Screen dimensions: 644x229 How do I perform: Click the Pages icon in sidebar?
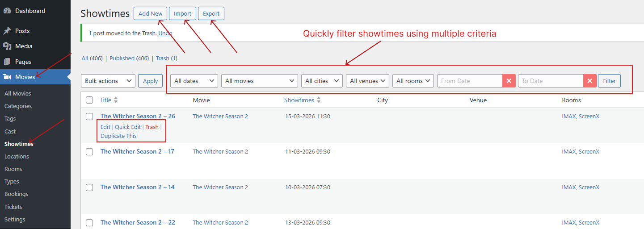tap(7, 62)
